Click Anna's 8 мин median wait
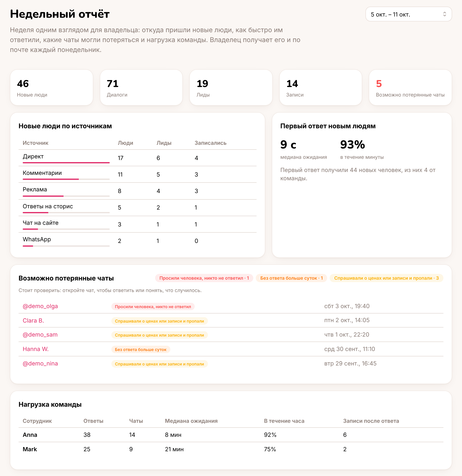462x476 pixels. [173, 435]
